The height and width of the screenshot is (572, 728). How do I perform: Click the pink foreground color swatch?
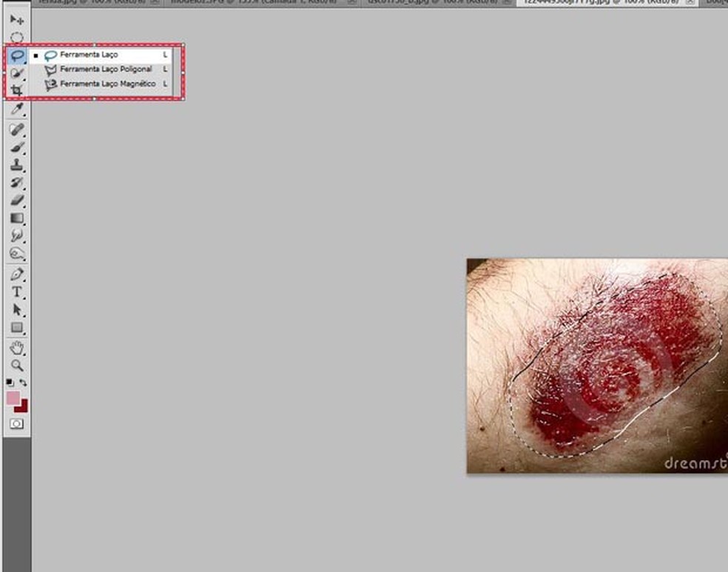[x=13, y=398]
